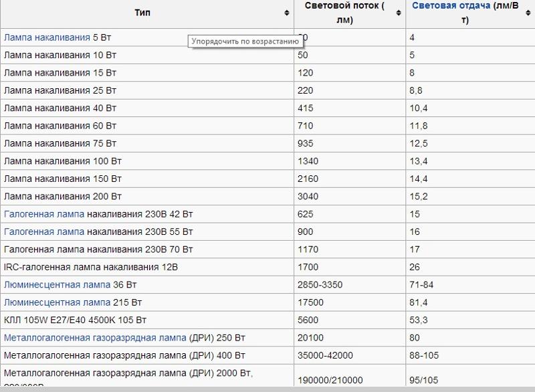Follow the Галогенная лампа link in the 42 Вт row
535x392 pixels.
(x=44, y=214)
